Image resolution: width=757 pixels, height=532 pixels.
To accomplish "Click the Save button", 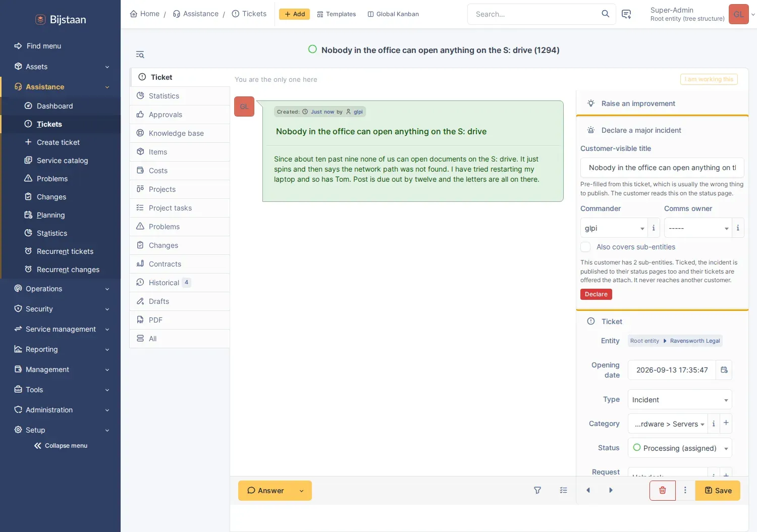I will click(718, 491).
